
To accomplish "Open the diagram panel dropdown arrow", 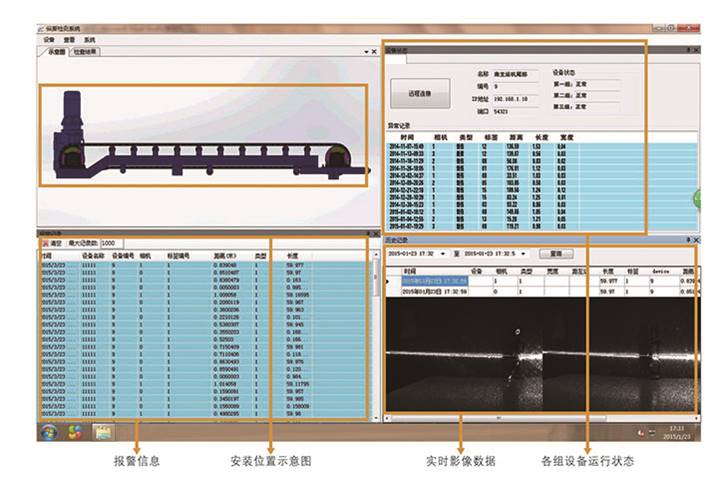I will click(x=365, y=51).
